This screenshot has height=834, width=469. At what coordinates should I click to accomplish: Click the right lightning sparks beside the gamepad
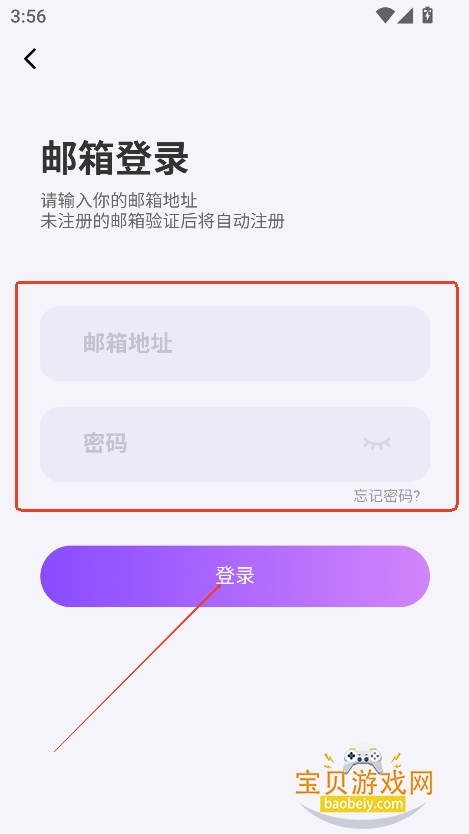point(395,761)
